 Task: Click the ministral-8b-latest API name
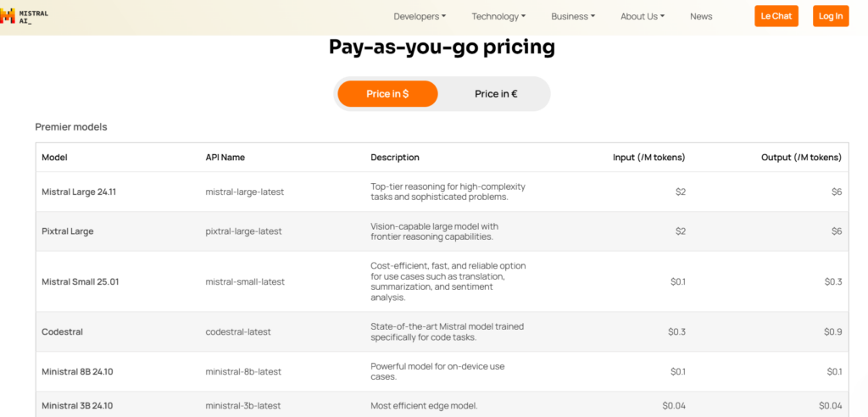243,371
